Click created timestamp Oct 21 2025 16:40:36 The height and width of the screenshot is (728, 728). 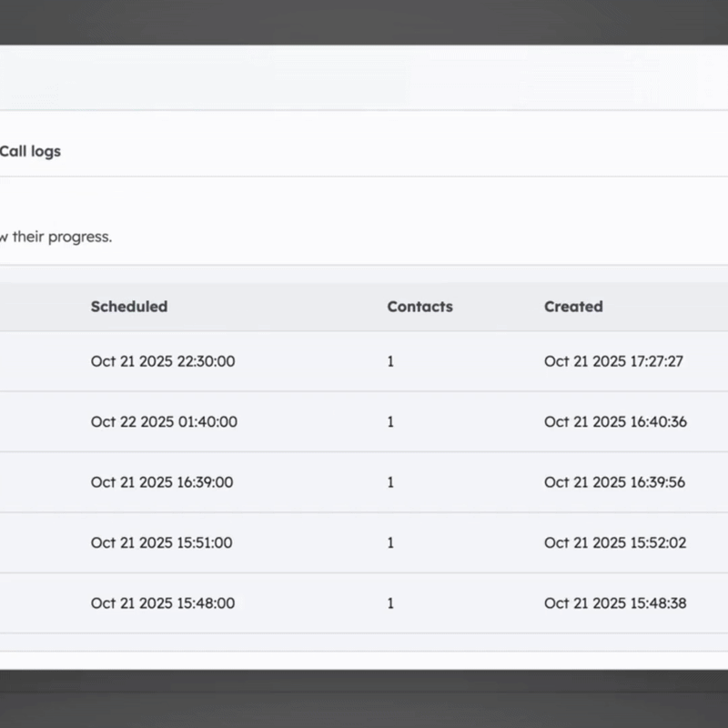click(x=615, y=422)
